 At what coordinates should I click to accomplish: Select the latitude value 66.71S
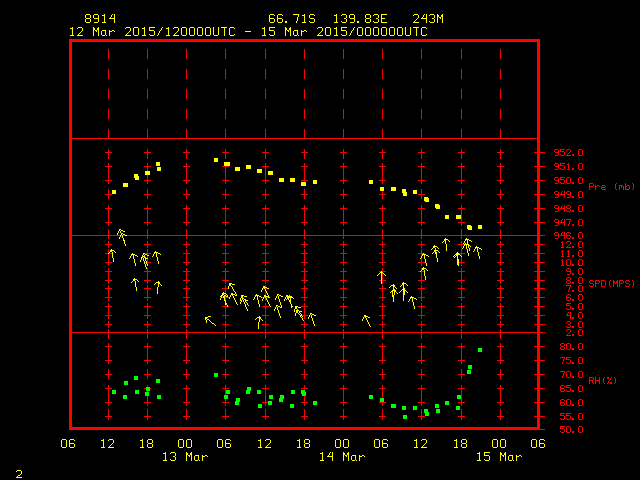click(x=288, y=19)
